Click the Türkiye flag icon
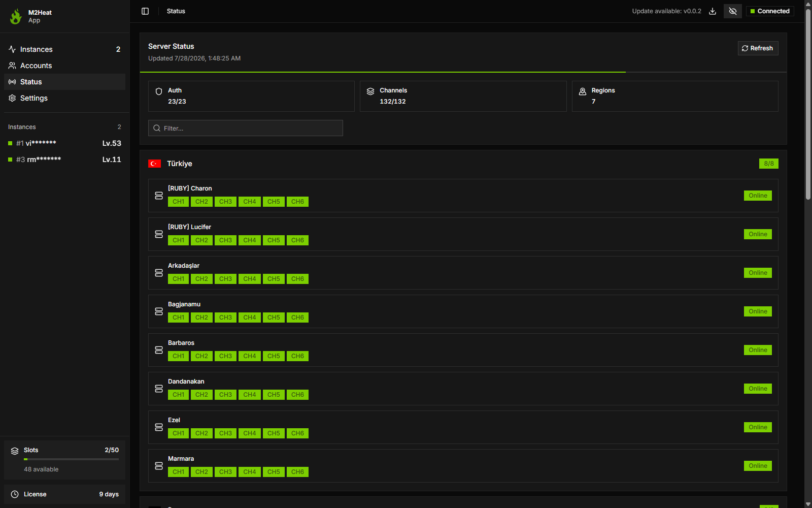 [154, 164]
